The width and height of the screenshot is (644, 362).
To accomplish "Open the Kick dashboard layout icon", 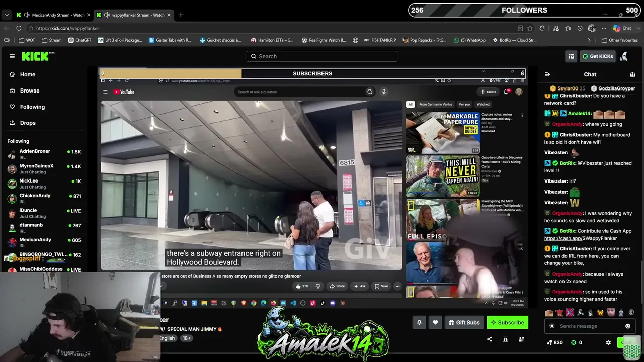I will pyautogui.click(x=571, y=56).
